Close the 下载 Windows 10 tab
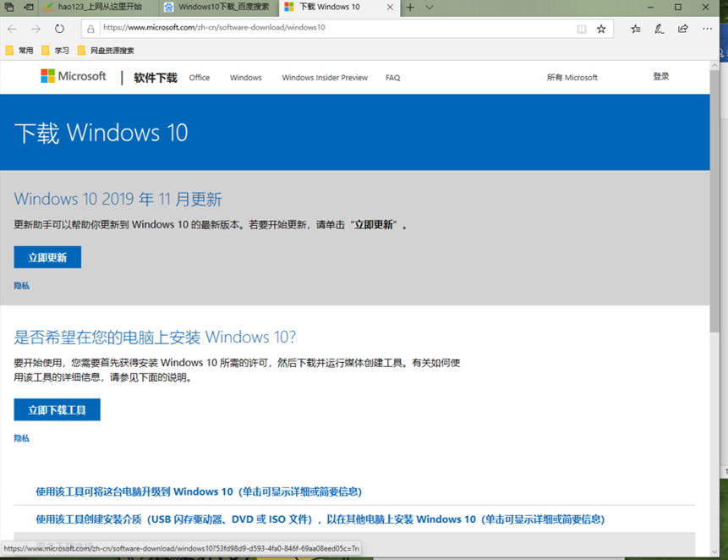The width and height of the screenshot is (728, 560). (x=390, y=7)
